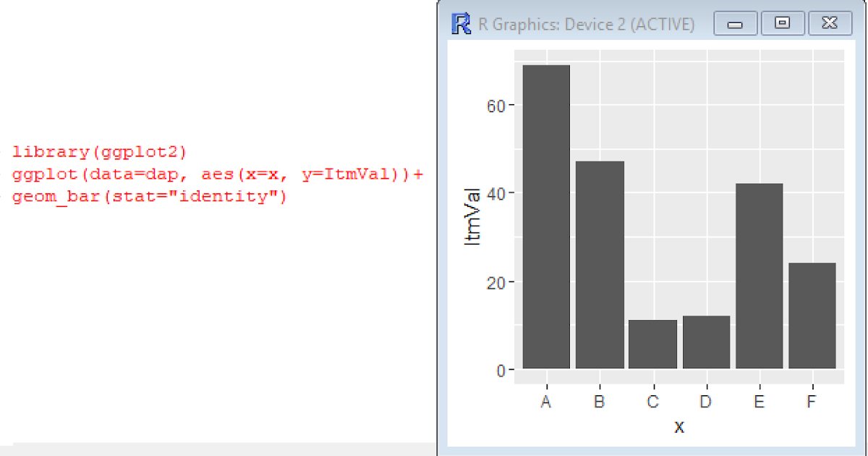868x456 pixels.
Task: Select category label B below the chart
Action: tap(599, 402)
